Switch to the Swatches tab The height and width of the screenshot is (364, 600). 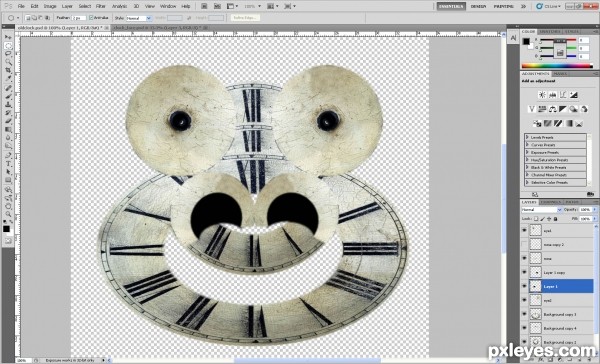pos(550,31)
